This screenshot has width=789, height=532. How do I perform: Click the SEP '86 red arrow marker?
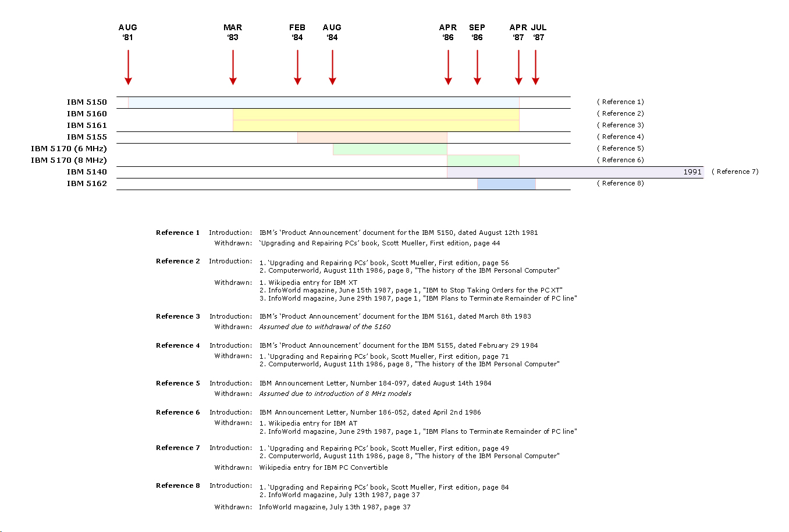[477, 67]
